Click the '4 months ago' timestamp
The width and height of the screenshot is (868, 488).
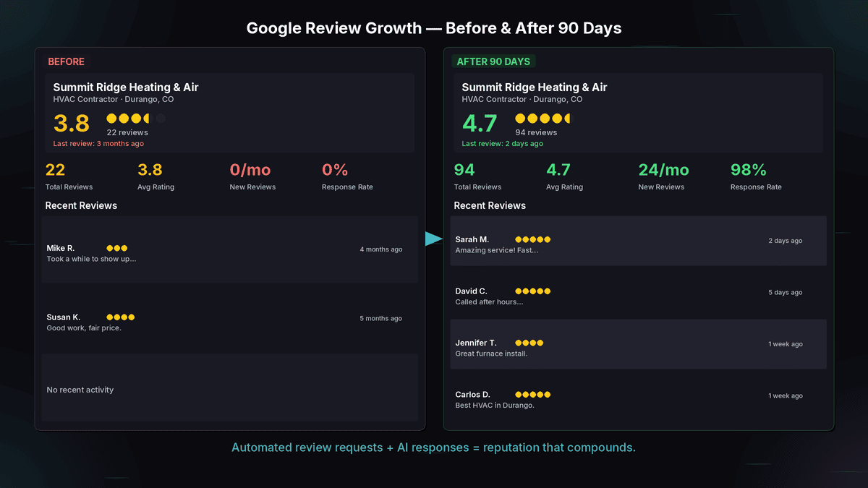click(381, 249)
